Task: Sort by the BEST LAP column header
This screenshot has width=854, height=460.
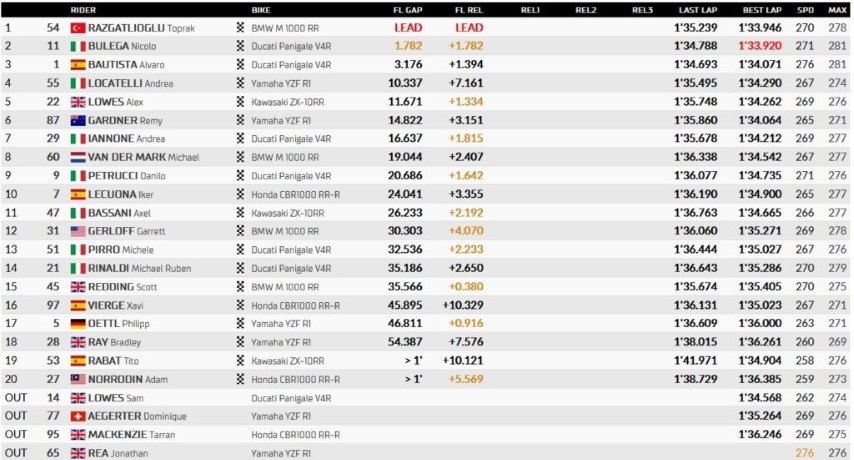Action: click(762, 10)
